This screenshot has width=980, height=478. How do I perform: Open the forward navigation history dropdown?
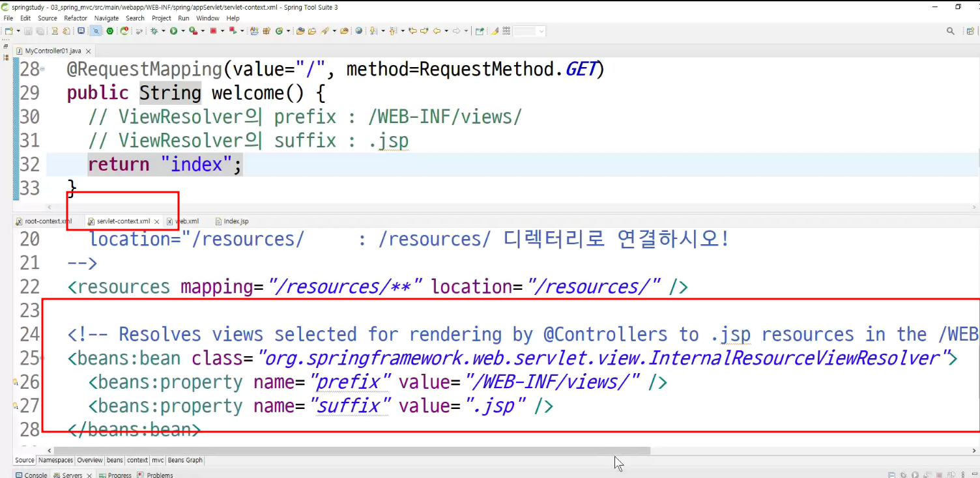click(465, 31)
